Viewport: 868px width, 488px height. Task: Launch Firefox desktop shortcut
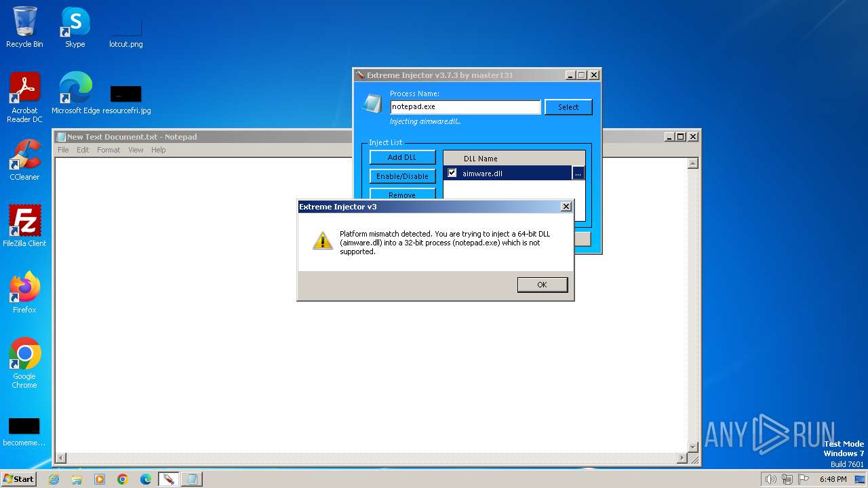tap(24, 292)
